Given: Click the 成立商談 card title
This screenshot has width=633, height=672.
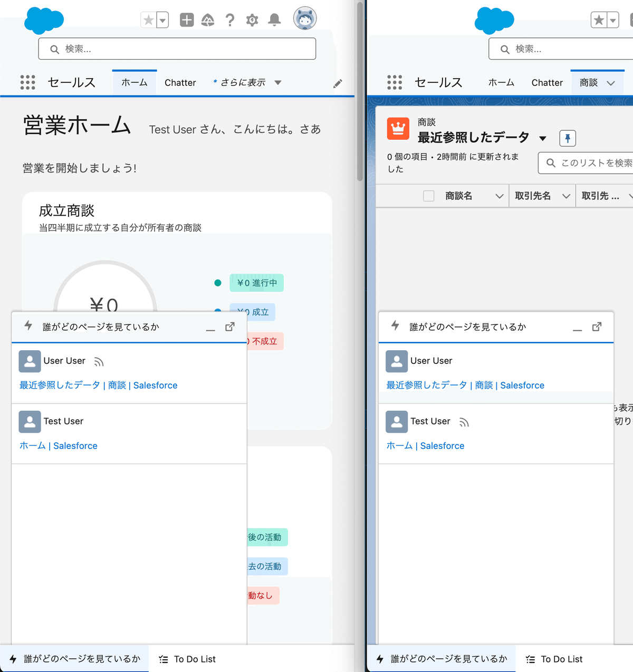Looking at the screenshot, I should click(x=66, y=211).
